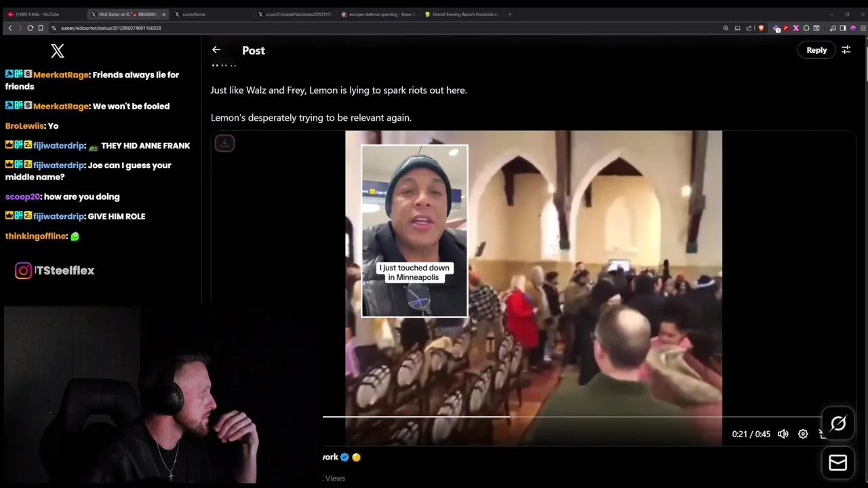The height and width of the screenshot is (488, 868).
Task: Click the share page icon
Action: point(749,28)
